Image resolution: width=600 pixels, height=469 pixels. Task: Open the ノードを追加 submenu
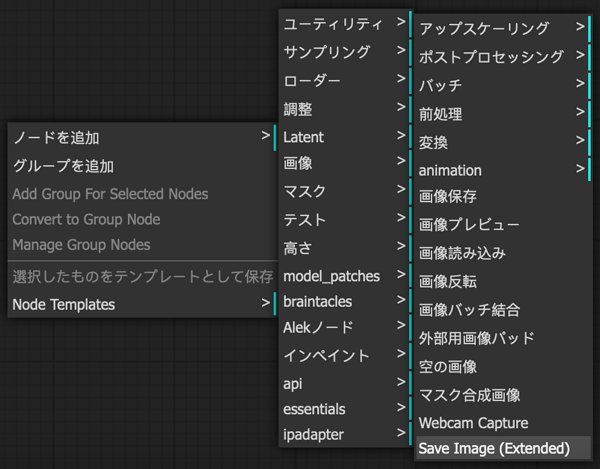143,137
